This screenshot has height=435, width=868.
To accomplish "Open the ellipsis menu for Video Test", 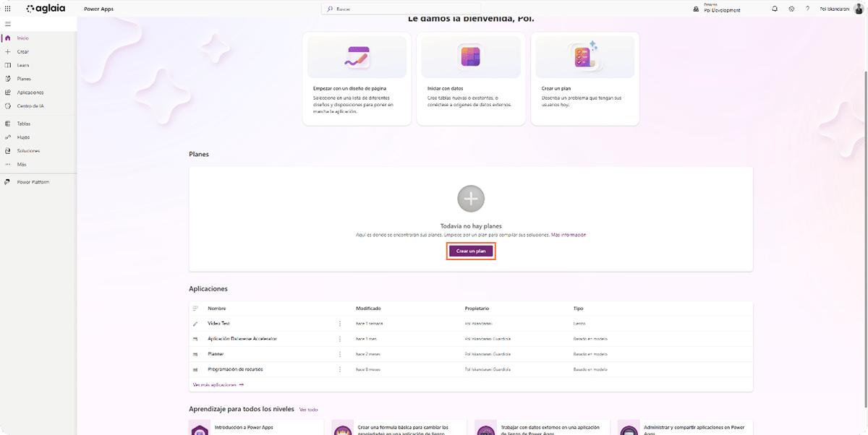I will 340,323.
